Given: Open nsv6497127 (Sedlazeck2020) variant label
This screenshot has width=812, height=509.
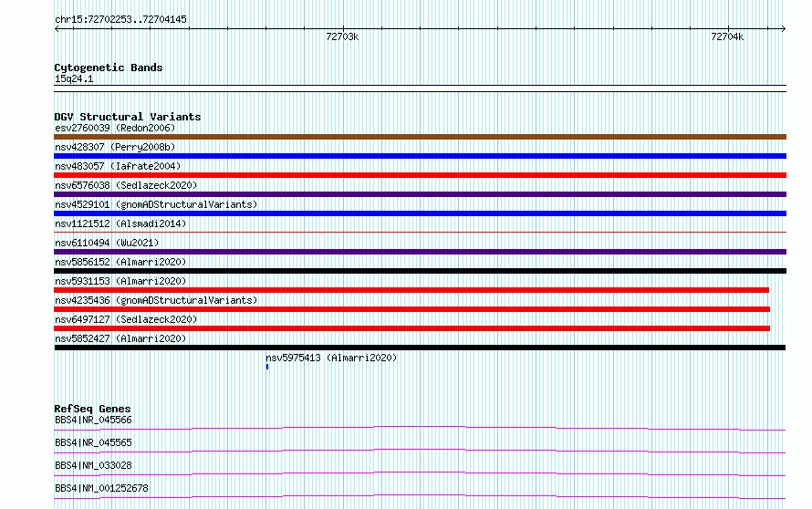Looking at the screenshot, I should tap(126, 319).
